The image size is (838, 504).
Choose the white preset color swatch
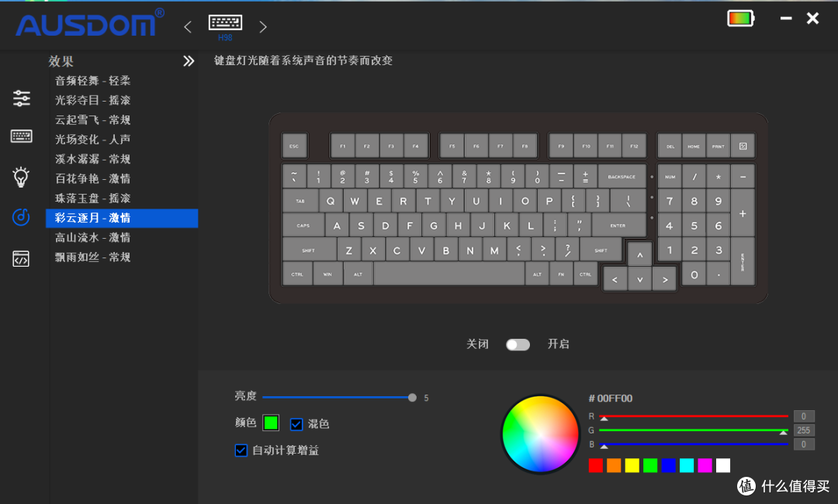pos(722,465)
